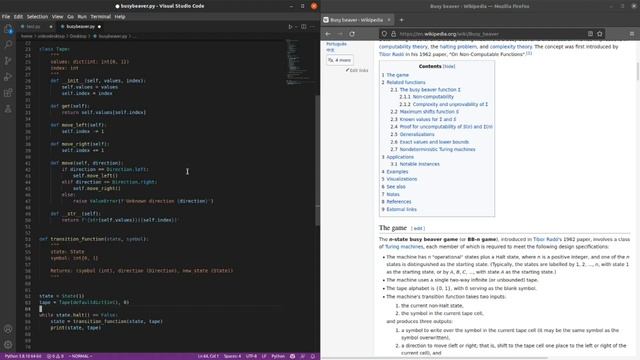Open 'Non-computability' contents entry
This screenshot has height=360, width=640.
433,97
